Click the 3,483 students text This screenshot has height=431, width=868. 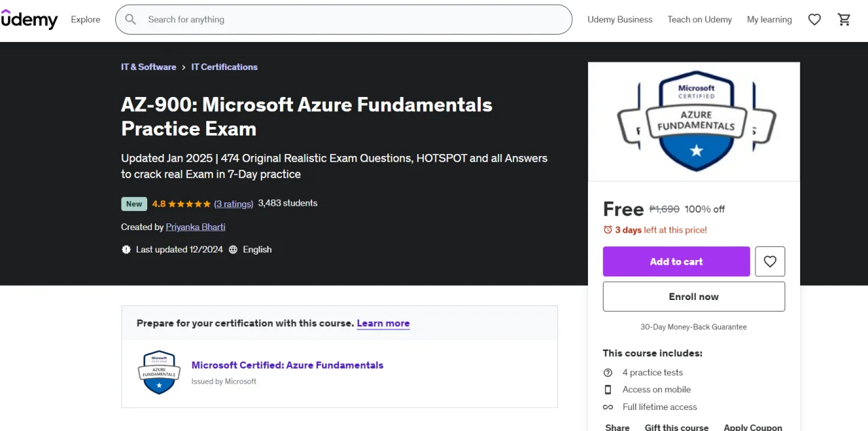click(x=288, y=203)
